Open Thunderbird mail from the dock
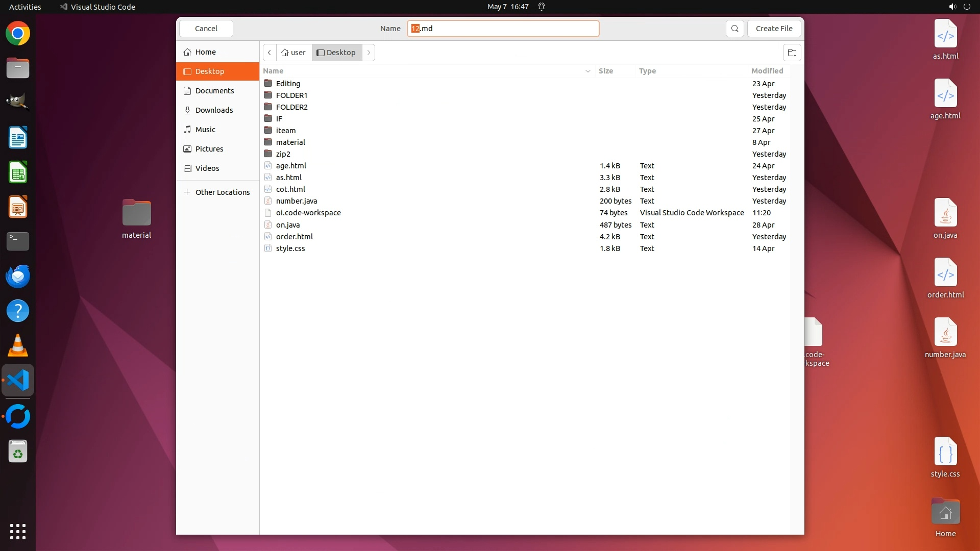Viewport: 980px width, 551px height. coord(18,277)
